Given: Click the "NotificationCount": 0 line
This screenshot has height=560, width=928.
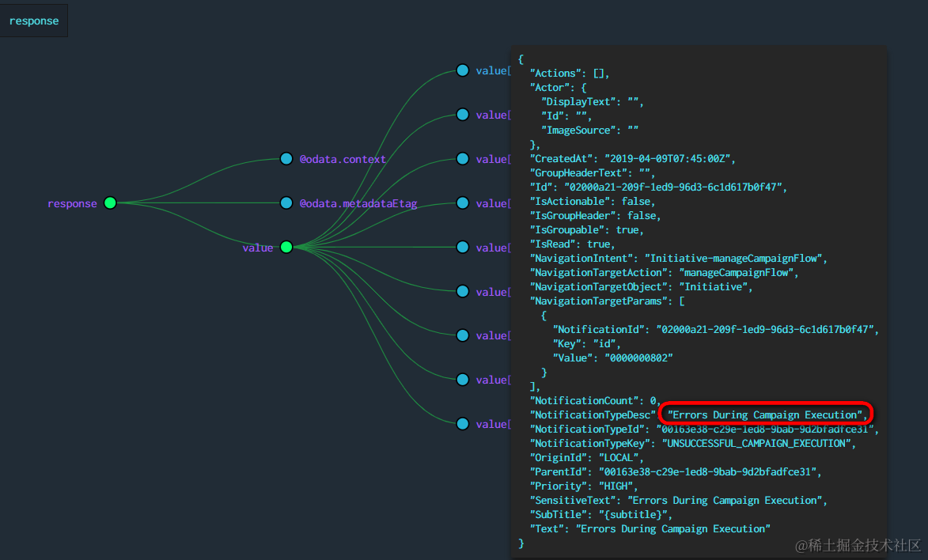Looking at the screenshot, I should tap(595, 401).
